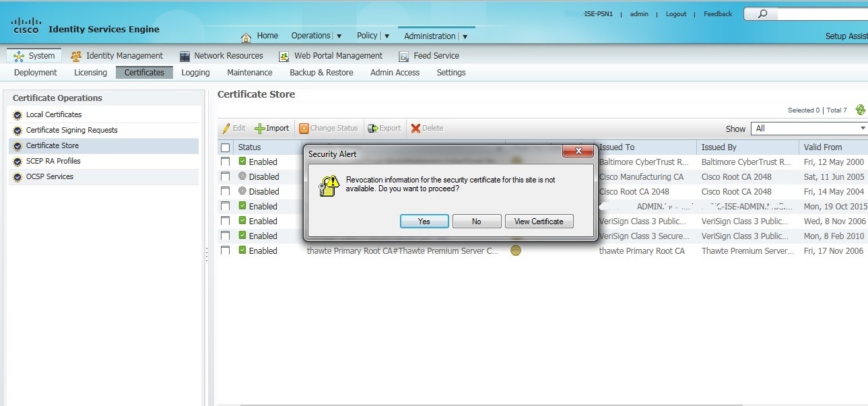Click the Enabled status icon for Baltimore CyberTrust
Image resolution: width=868 pixels, height=406 pixels.
pyautogui.click(x=242, y=161)
